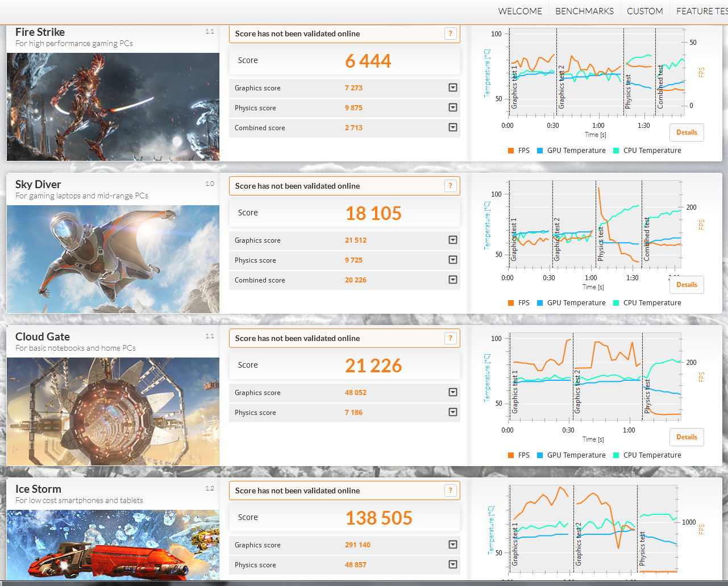This screenshot has height=586, width=728.
Task: Open Sky Diver chart Details
Action: 687,285
